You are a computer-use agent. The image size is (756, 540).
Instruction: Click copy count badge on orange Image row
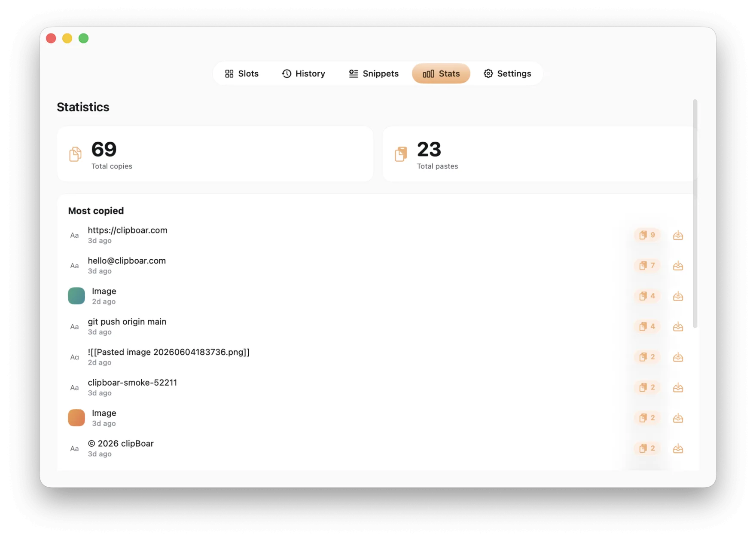pyautogui.click(x=647, y=418)
